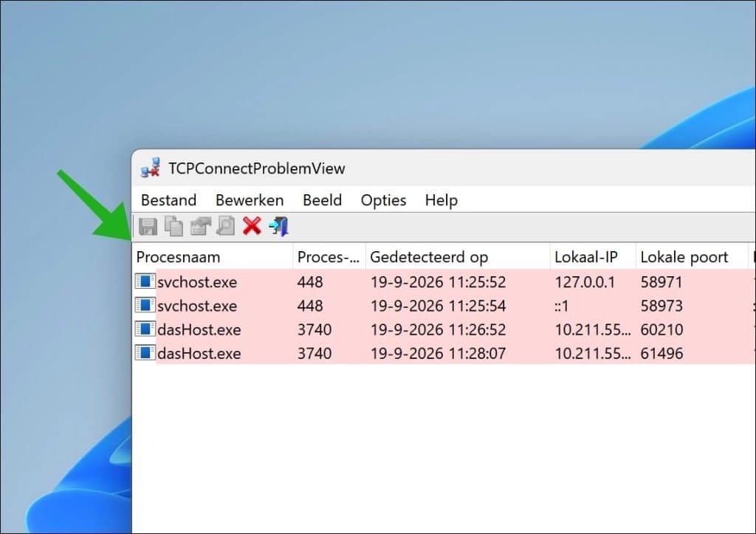Click icon of dasHost.exe row at 11:26:52
756x534 pixels.
(145, 329)
